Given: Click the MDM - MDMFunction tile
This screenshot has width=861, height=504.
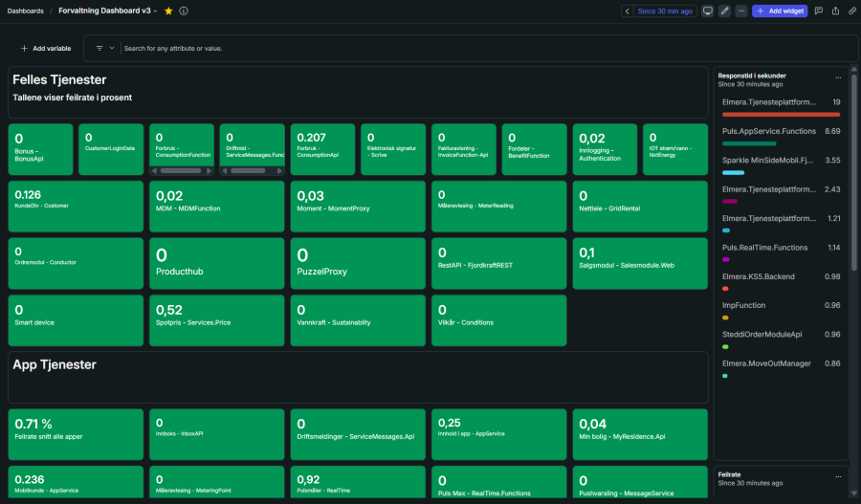Looking at the screenshot, I should pos(217,207).
